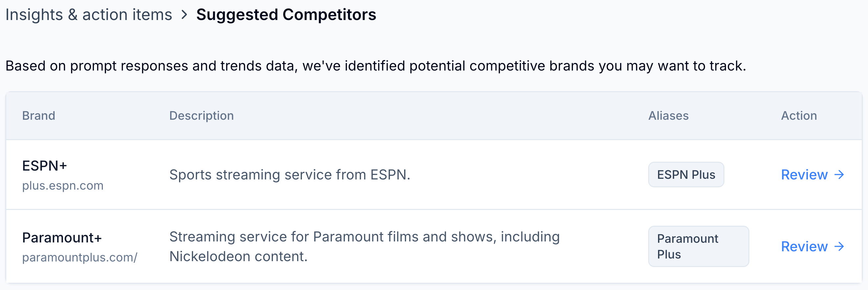Screen dimensions: 868x290
Task: Click the ESPN Plus alias tag
Action: (x=686, y=175)
